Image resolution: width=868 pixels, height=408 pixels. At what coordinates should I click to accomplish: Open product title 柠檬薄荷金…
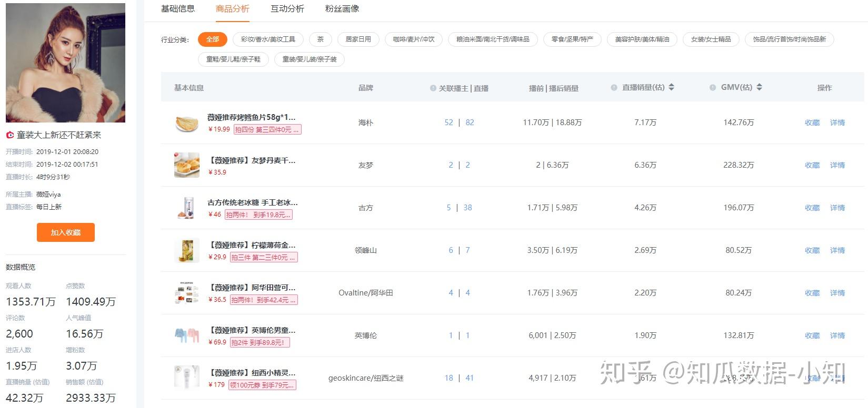[252, 245]
